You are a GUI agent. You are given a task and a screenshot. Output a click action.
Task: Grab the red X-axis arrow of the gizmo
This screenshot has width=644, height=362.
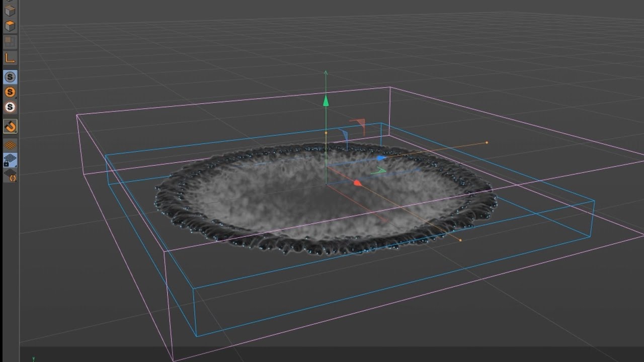358,183
